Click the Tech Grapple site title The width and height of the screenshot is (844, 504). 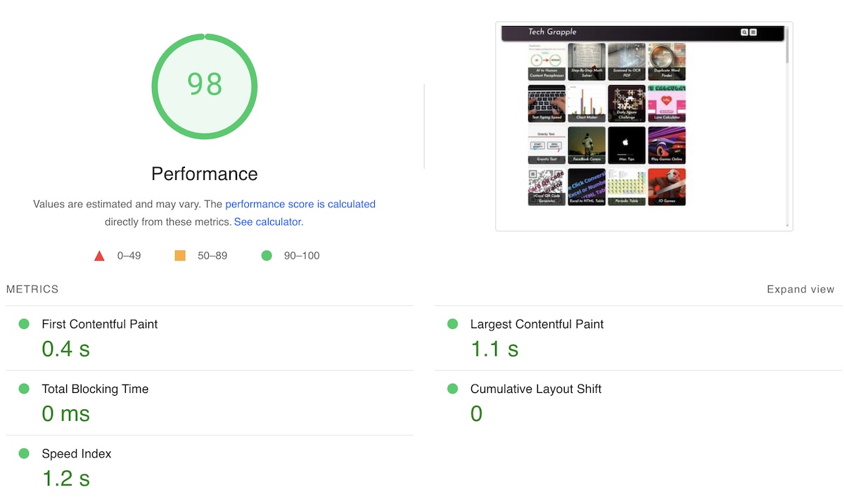tap(552, 32)
